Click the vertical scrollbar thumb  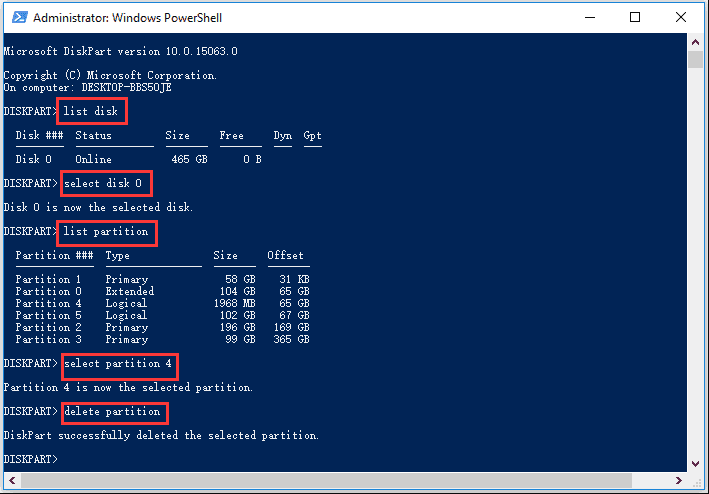tap(696, 60)
